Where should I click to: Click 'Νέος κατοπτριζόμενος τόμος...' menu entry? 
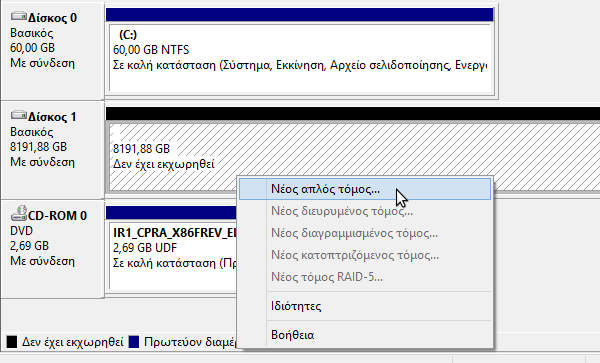(365, 255)
